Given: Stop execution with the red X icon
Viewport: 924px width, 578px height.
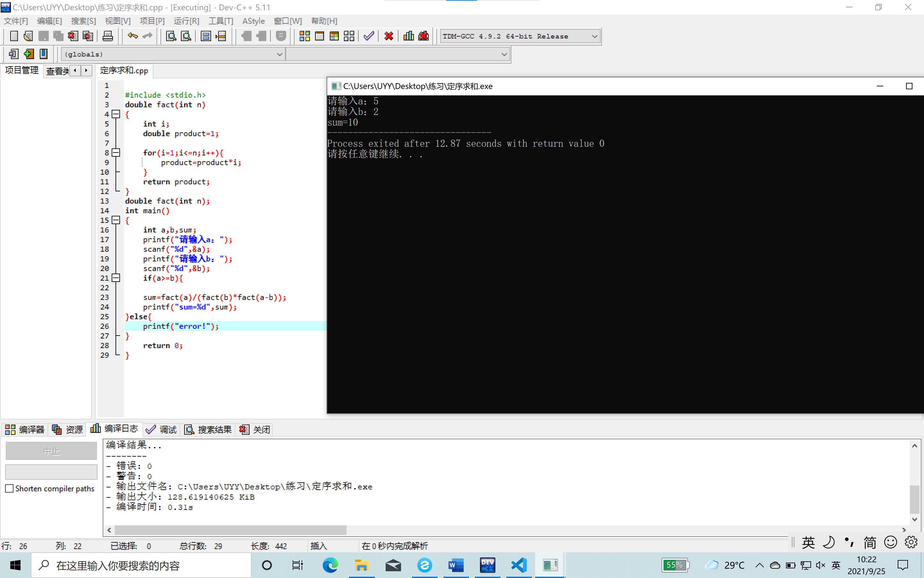Looking at the screenshot, I should pos(389,36).
